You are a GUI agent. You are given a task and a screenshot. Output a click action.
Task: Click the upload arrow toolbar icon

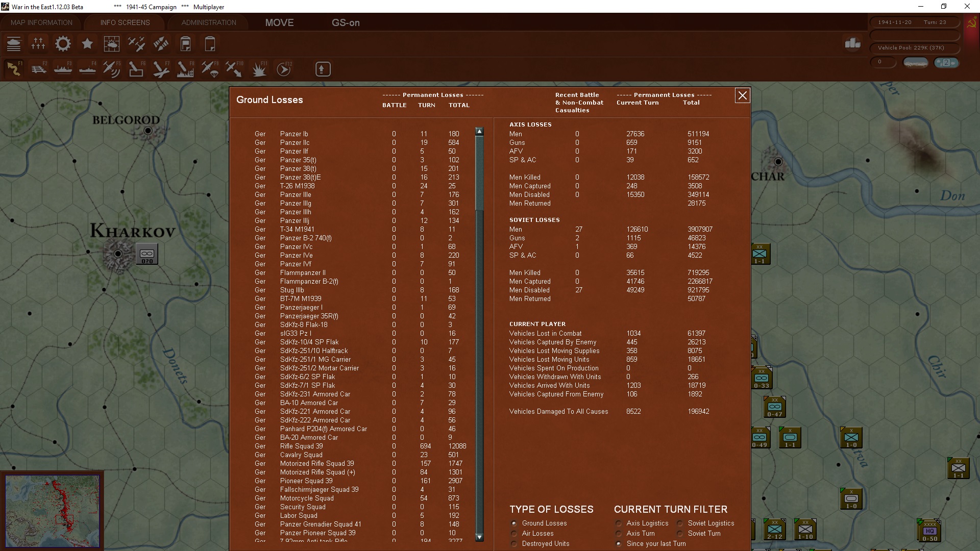coord(323,69)
